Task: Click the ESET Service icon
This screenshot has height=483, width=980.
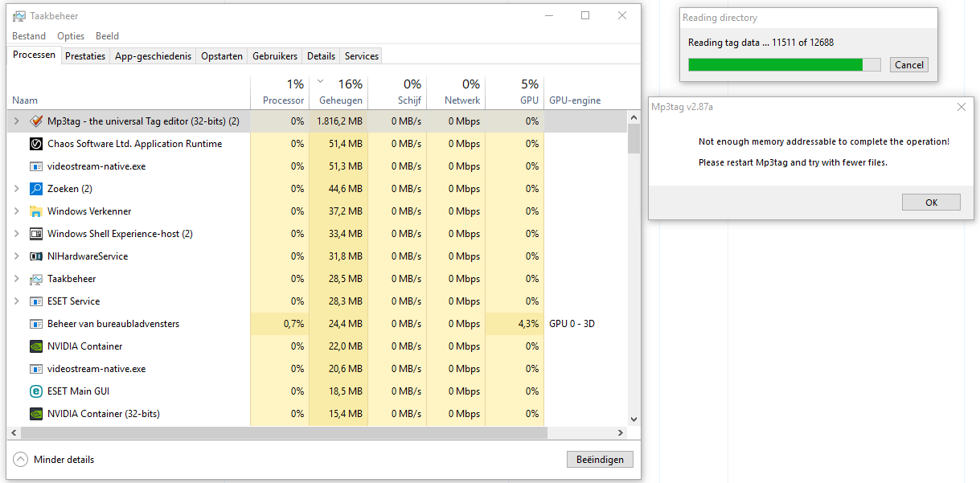Action: [36, 301]
